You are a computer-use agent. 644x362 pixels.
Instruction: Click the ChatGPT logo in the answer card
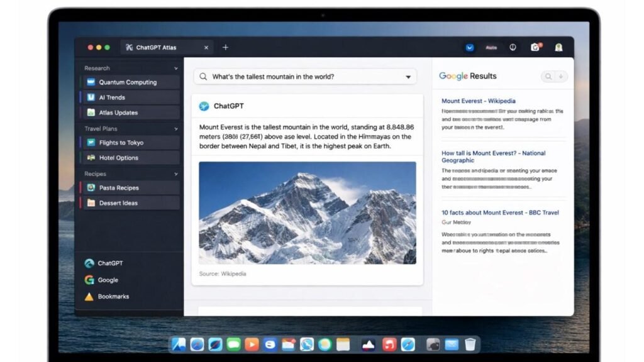(204, 106)
